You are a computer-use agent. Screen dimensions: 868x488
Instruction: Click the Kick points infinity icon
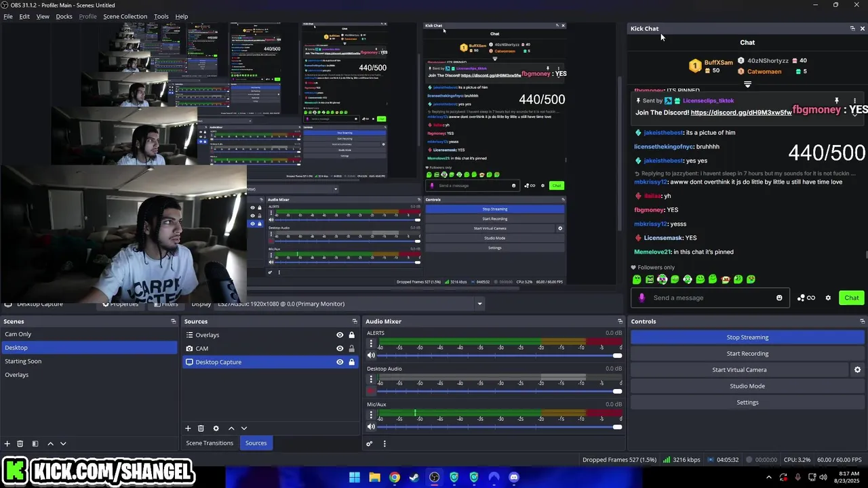tap(806, 298)
